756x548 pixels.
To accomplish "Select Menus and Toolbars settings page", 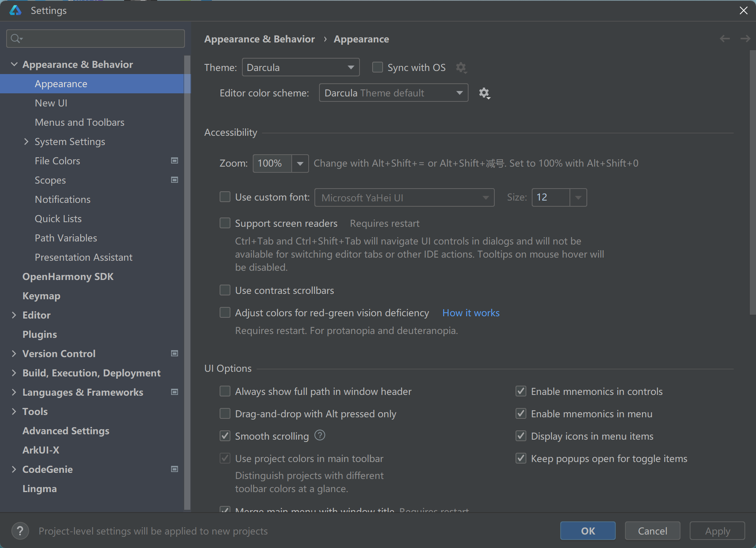I will click(x=79, y=122).
